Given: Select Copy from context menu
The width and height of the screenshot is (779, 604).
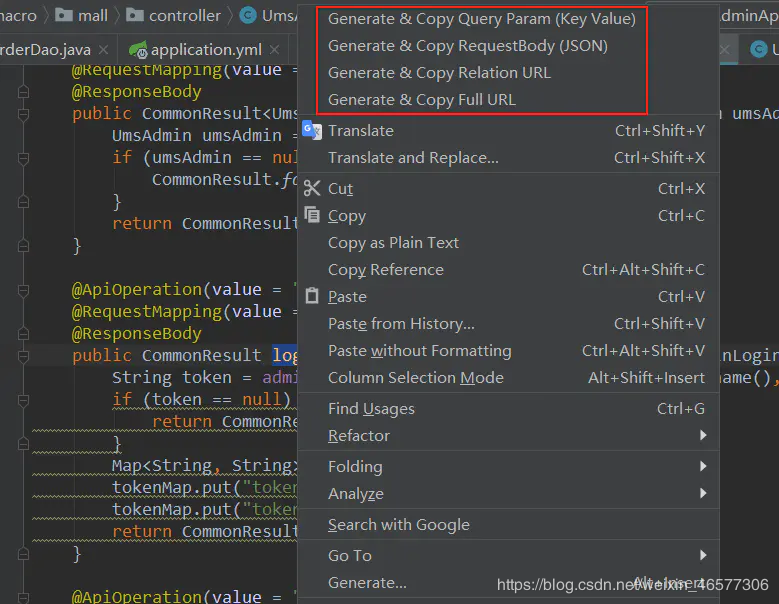Looking at the screenshot, I should 509,216.
